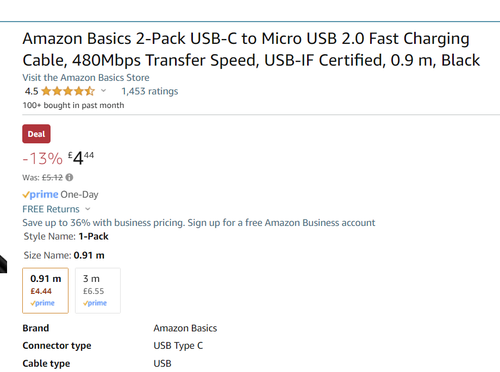Expand the rating breakdown chevron beside stars
This screenshot has width=500, height=372.
tap(103, 91)
